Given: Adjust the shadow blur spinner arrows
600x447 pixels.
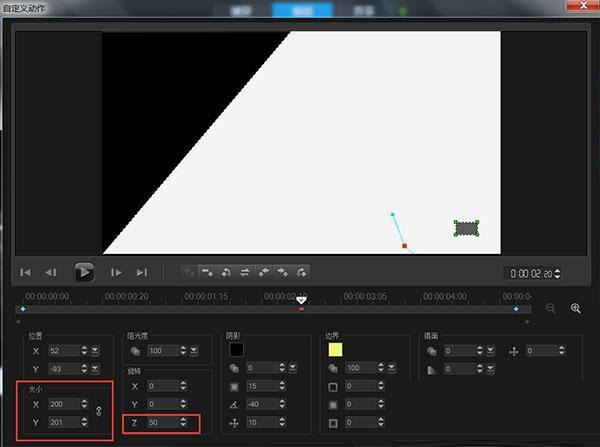Looking at the screenshot, I should [282, 386].
